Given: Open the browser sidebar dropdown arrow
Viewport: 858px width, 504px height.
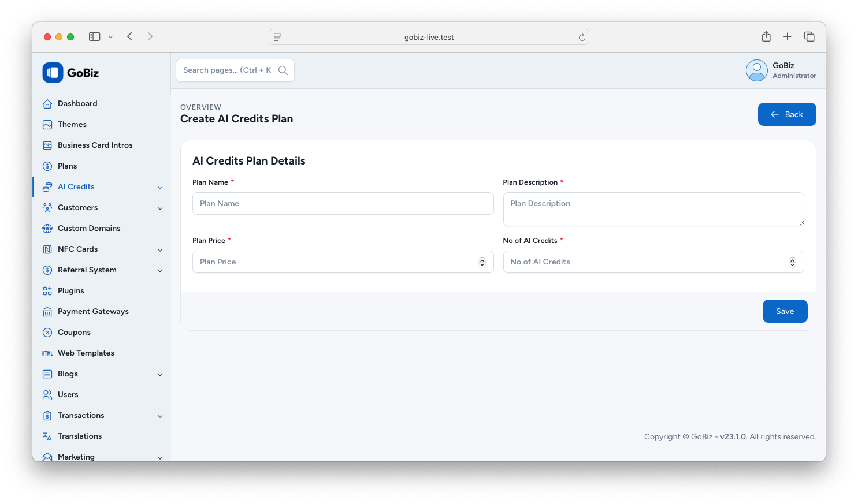Looking at the screenshot, I should [x=110, y=37].
